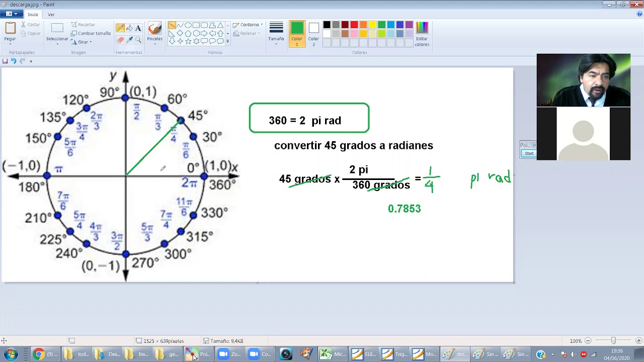Screen dimensions: 644x362
Task: Choose the Right triangle shape
Action: (172, 33)
